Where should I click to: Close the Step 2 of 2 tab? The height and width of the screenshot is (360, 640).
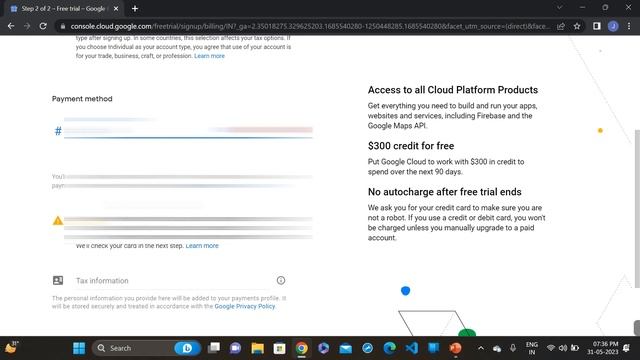tap(116, 9)
